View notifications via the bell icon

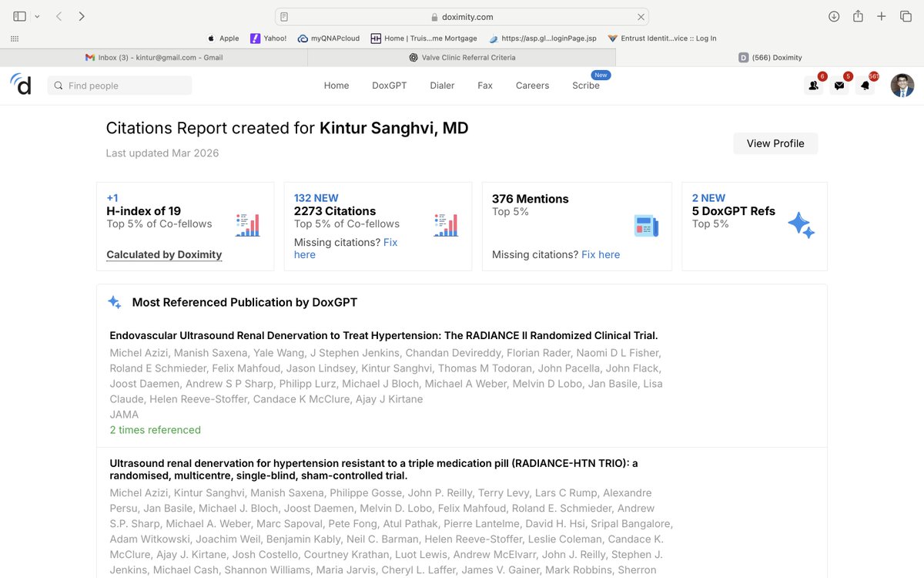coord(865,85)
